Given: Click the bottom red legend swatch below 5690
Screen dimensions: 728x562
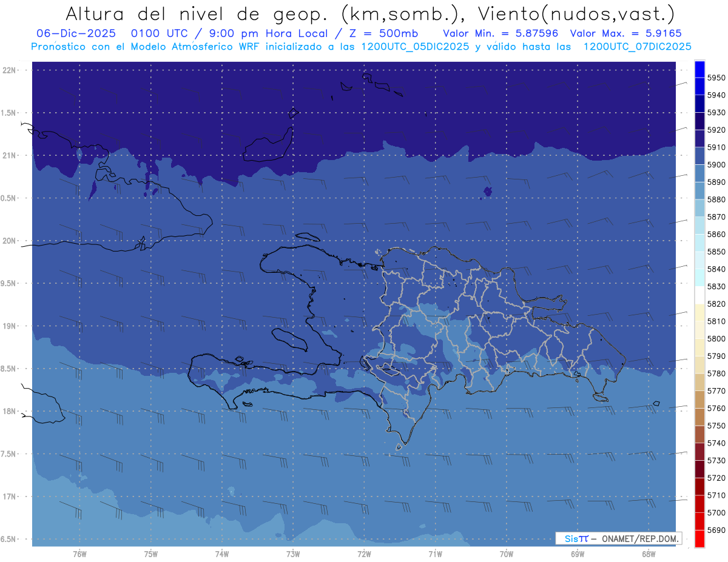Looking at the screenshot, I should point(699,538).
